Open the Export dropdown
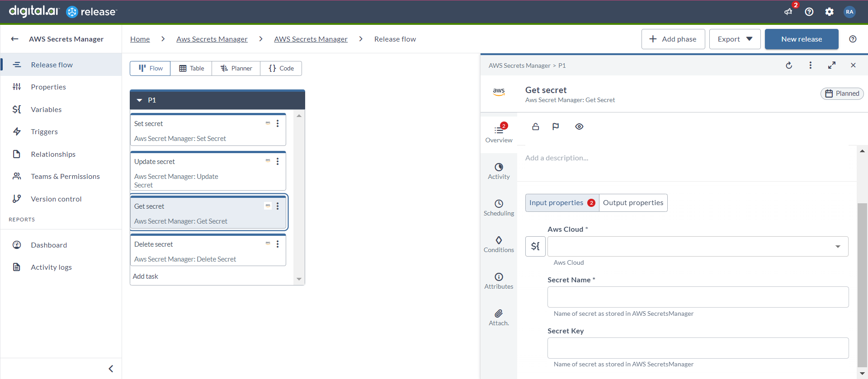The height and width of the screenshot is (379, 868). click(x=735, y=39)
